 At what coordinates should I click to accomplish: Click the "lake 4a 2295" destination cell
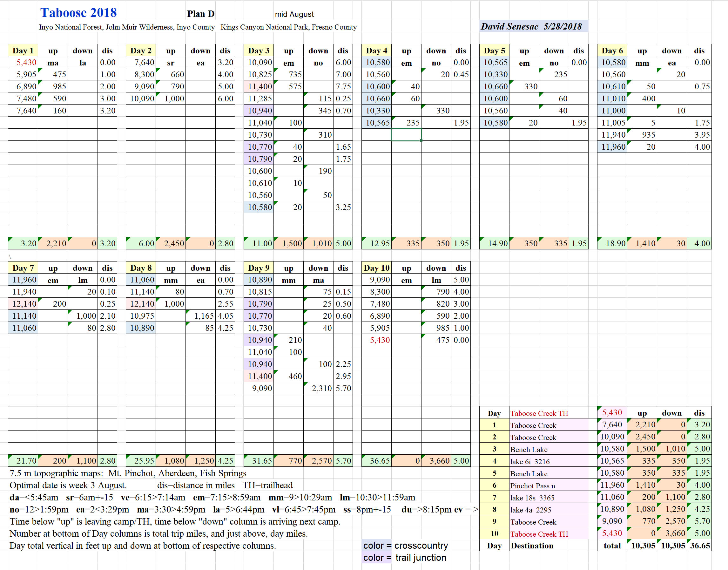[553, 509]
